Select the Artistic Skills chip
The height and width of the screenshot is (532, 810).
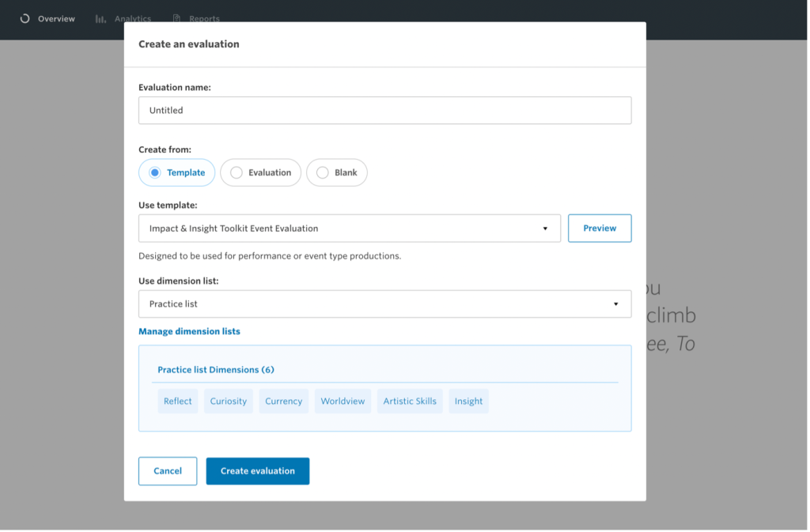[x=410, y=401]
